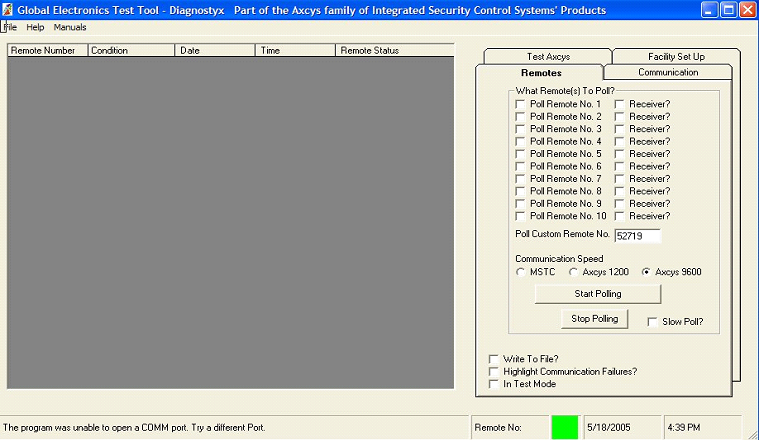Click the 4:39 PM time in status bar
This screenshot has height=441, width=761.
point(684,428)
